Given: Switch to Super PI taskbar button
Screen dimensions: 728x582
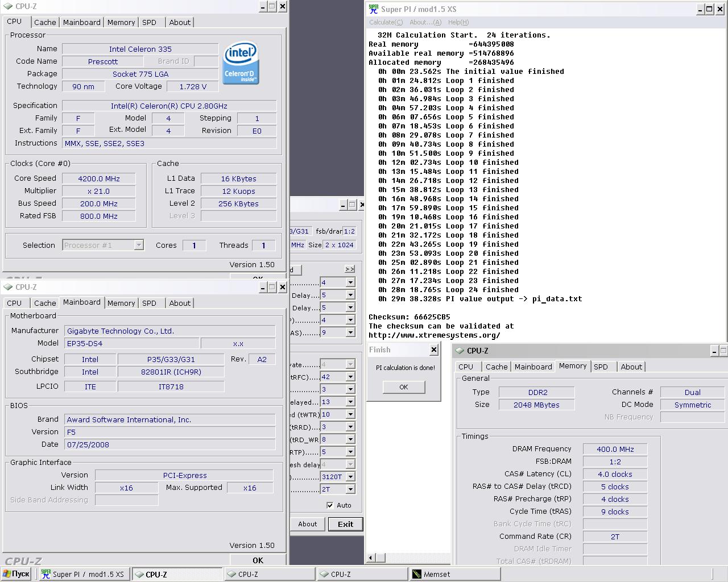Looking at the screenshot, I should click(84, 574).
